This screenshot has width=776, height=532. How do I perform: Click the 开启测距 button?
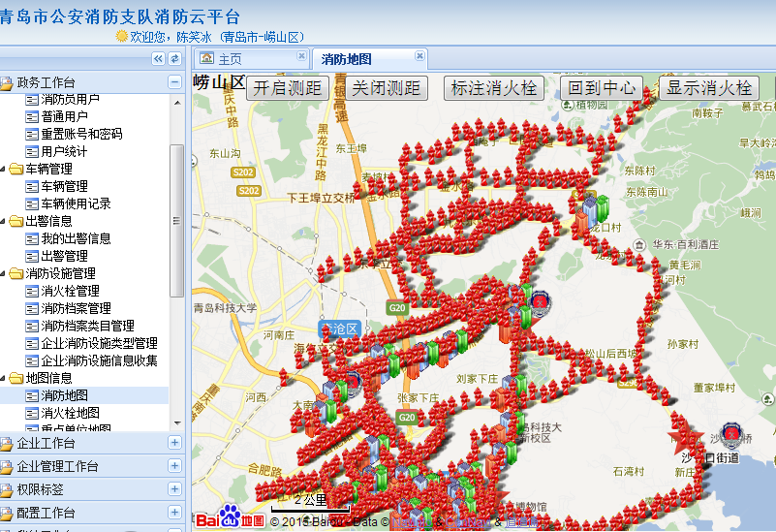pos(287,88)
